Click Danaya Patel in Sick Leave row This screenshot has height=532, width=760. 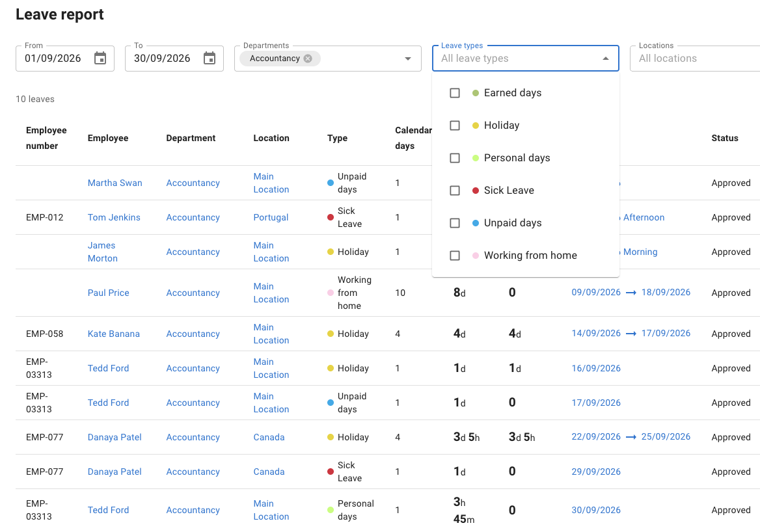(115, 472)
